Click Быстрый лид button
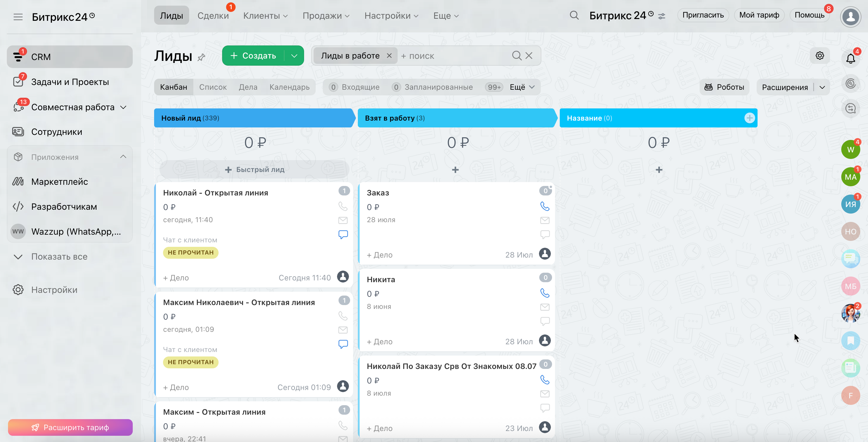Screen dimensions: 868x442 (254, 169)
